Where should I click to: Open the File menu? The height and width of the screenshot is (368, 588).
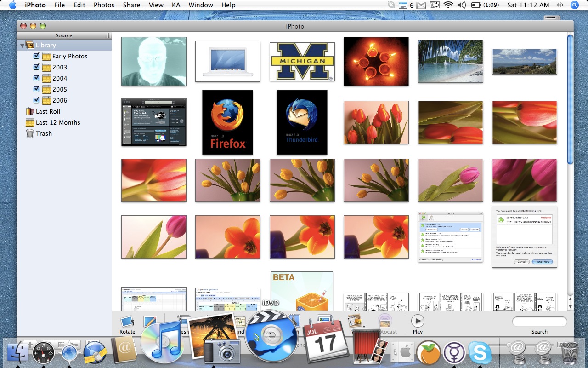(x=59, y=5)
